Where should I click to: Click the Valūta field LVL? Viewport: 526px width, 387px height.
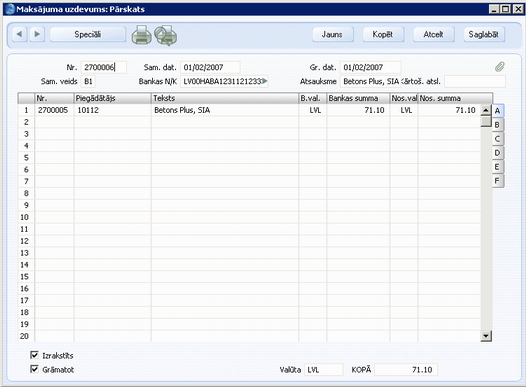tap(324, 370)
